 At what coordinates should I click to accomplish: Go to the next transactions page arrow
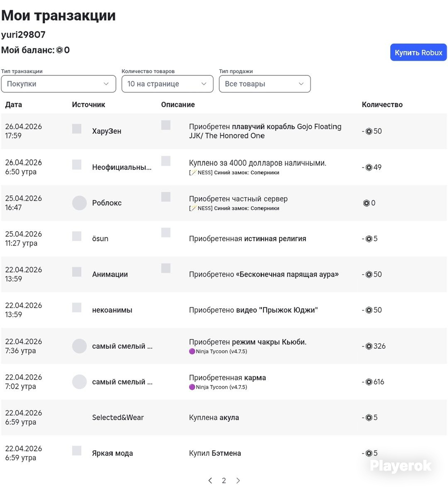pos(238,480)
